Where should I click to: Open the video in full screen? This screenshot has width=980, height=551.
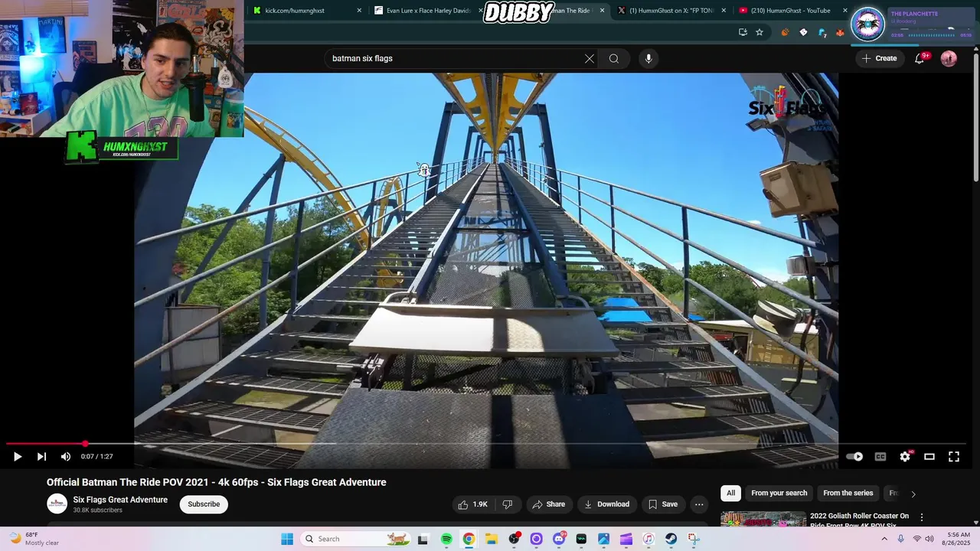click(x=954, y=457)
